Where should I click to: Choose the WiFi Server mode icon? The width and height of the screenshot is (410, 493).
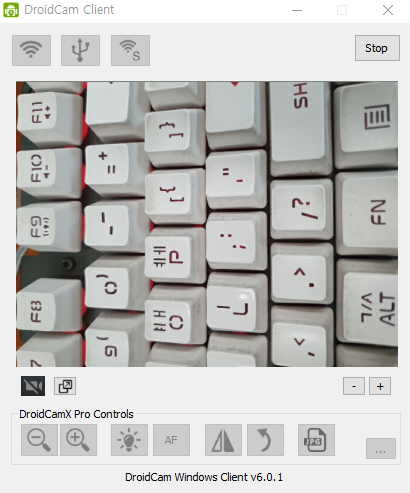(x=130, y=50)
